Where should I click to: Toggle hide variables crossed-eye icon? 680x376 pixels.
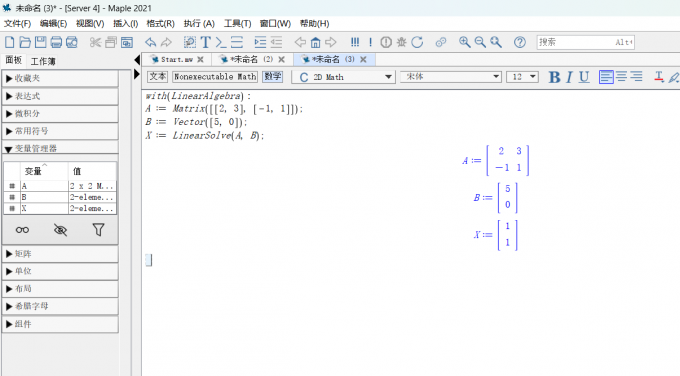pyautogui.click(x=60, y=230)
